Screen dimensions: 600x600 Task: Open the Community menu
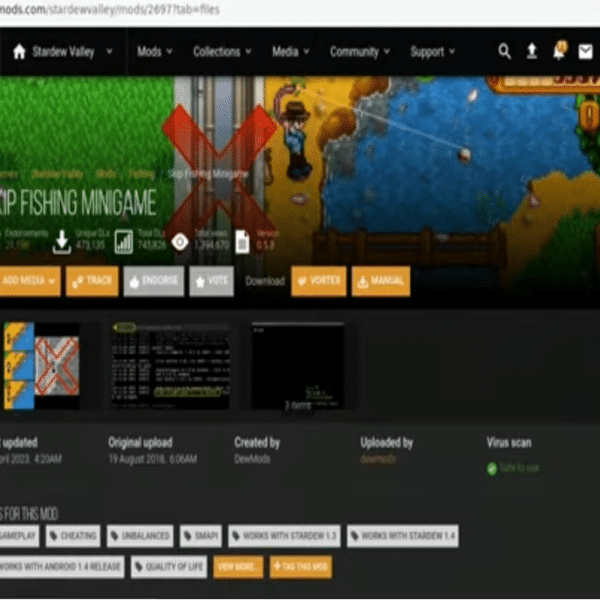360,52
